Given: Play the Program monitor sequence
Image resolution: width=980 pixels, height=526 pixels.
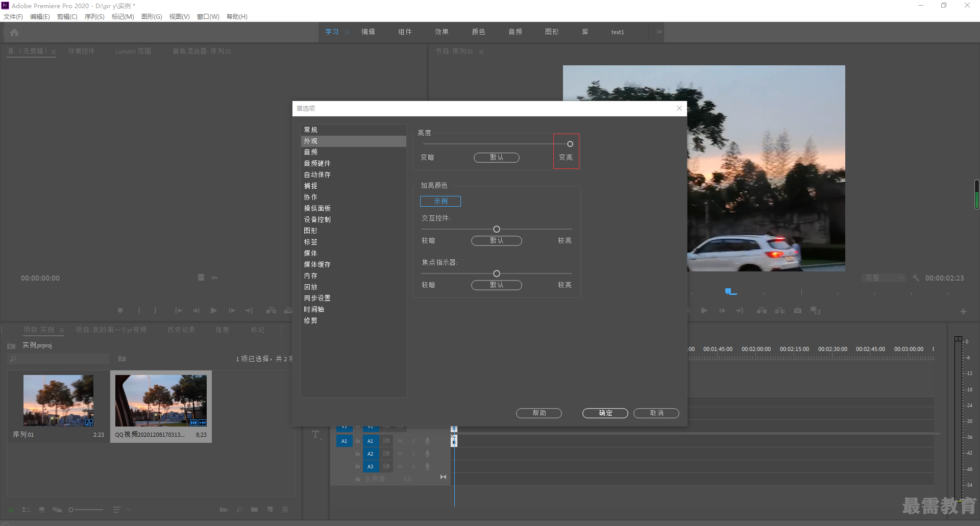Looking at the screenshot, I should [x=704, y=311].
